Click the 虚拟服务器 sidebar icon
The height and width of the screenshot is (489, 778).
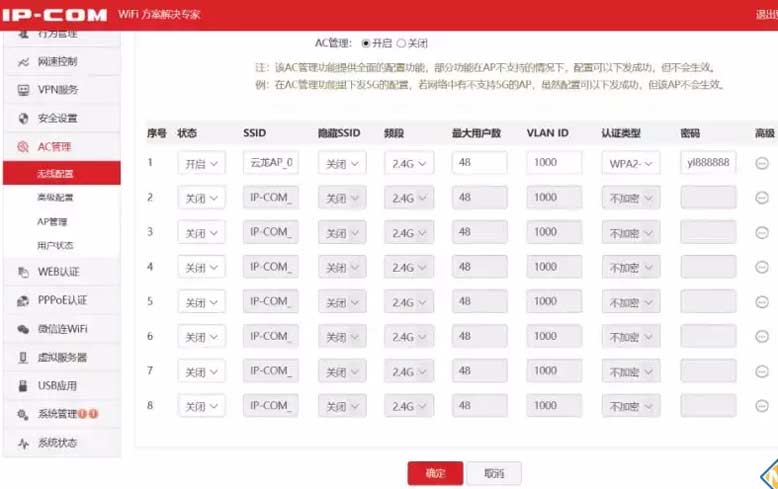coord(23,358)
